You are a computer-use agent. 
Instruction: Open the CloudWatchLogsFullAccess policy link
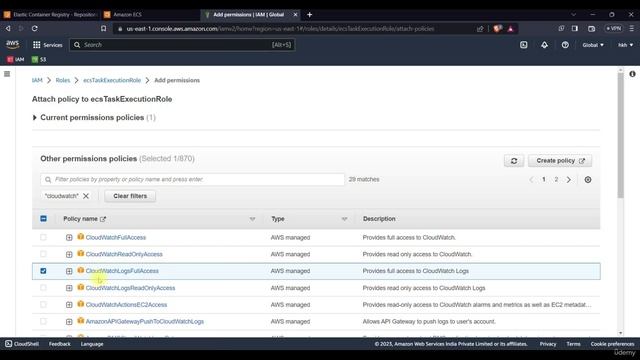pyautogui.click(x=122, y=271)
